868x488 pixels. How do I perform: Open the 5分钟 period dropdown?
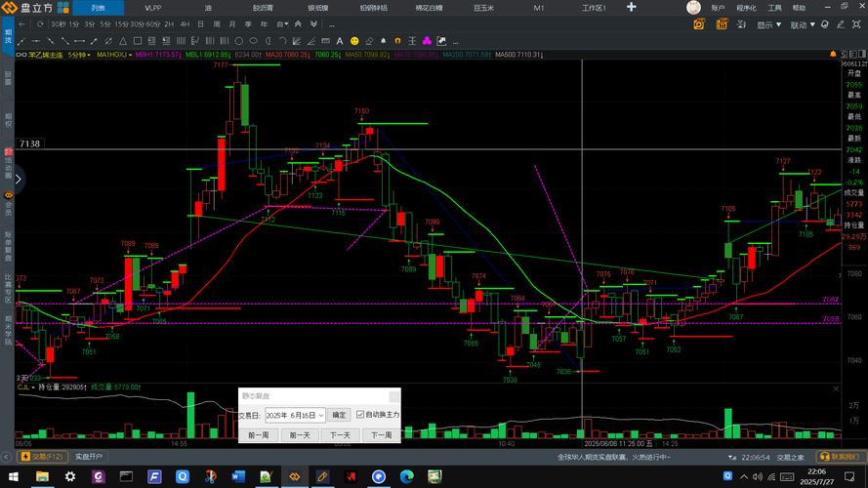pyautogui.click(x=79, y=55)
